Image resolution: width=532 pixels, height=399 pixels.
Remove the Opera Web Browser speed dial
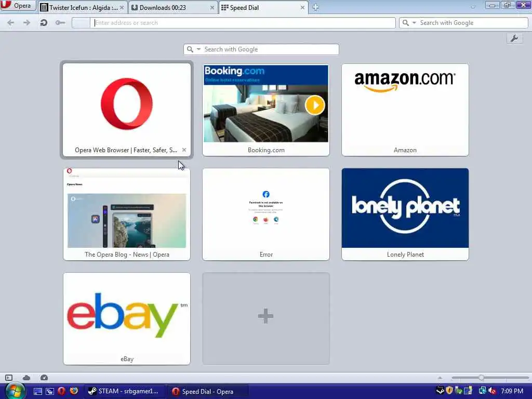[x=184, y=150]
